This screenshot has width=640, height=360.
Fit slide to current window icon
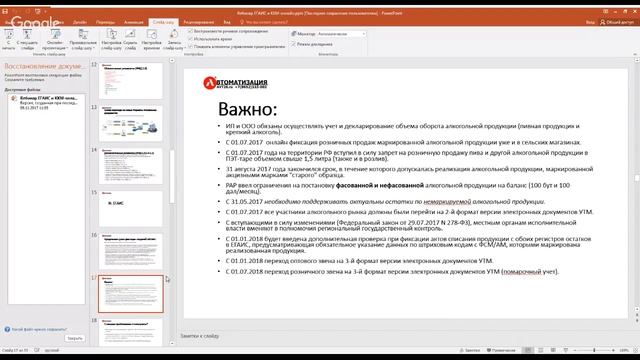point(635,350)
